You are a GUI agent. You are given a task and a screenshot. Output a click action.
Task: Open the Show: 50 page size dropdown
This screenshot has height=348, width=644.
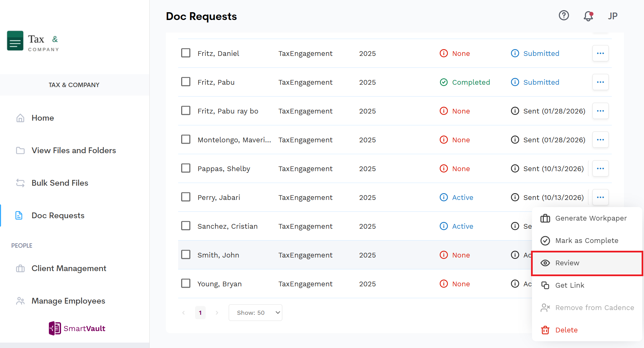[x=255, y=312]
